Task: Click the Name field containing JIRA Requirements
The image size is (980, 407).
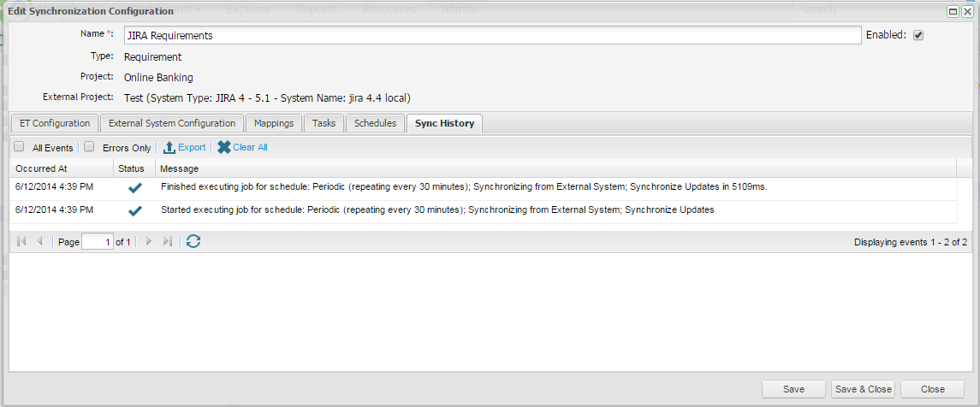Action: [x=491, y=35]
